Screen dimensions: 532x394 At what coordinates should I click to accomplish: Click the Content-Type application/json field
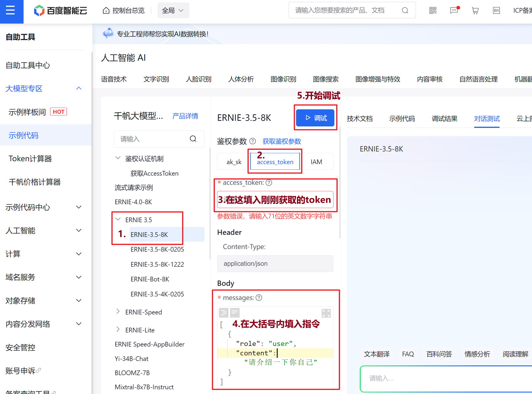pos(275,263)
